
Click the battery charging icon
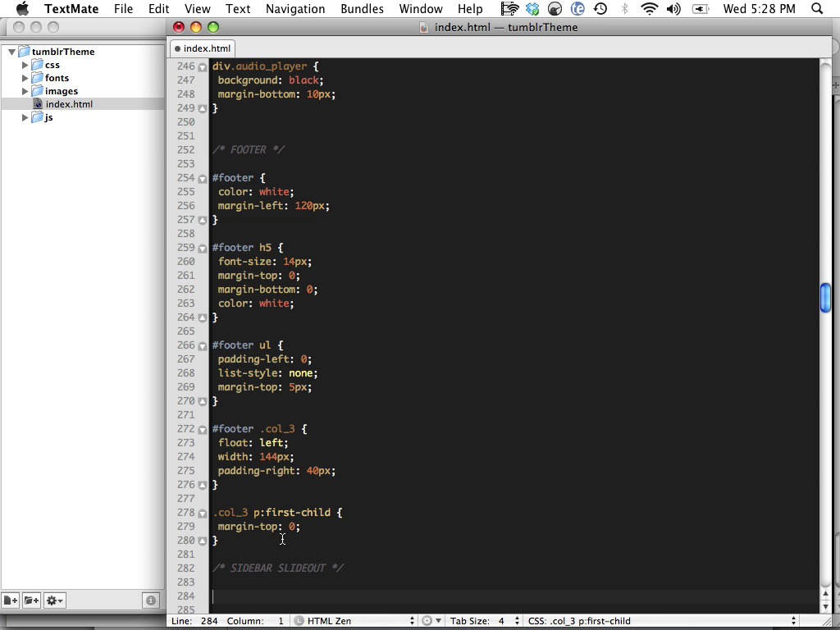pyautogui.click(x=701, y=8)
